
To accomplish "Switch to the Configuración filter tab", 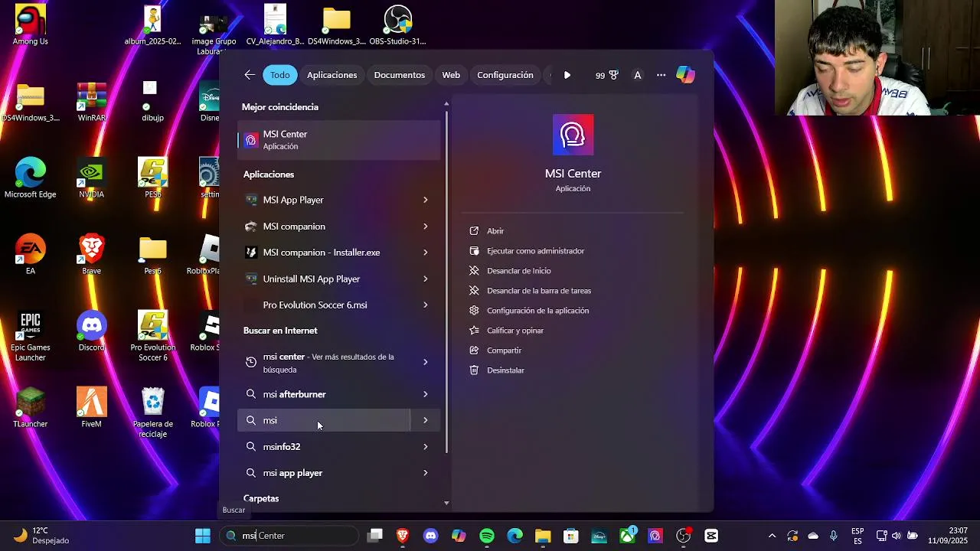I will click(x=505, y=75).
